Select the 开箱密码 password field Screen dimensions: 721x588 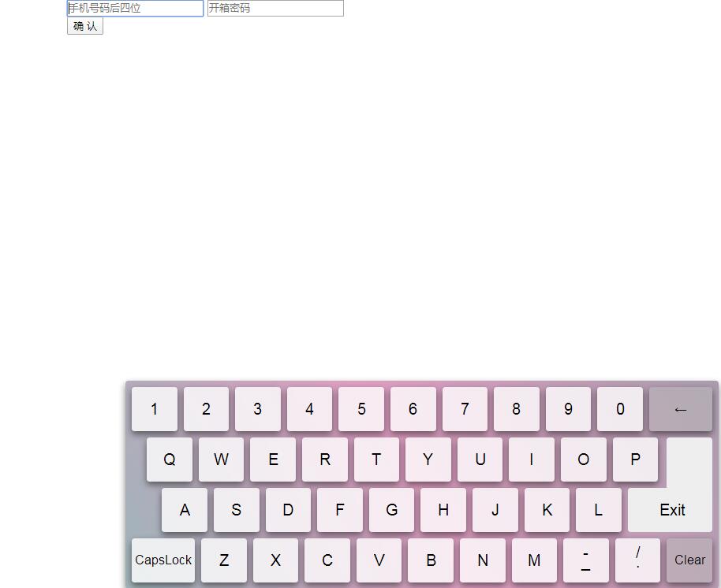point(275,9)
